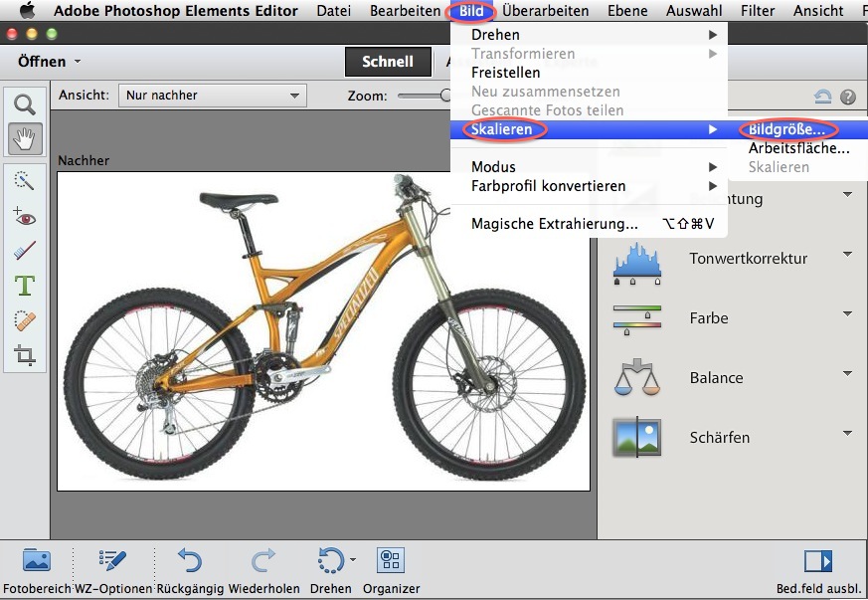Select the Zoom magnifier tool
Viewport: 868px width, 600px height.
coord(25,104)
